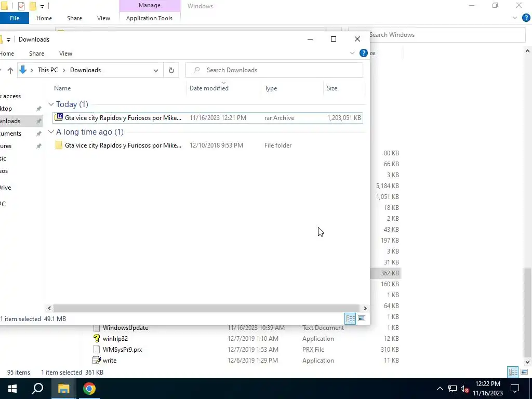Expand the Downloads window ribbon chevron
The image size is (532, 399).
tap(352, 54)
